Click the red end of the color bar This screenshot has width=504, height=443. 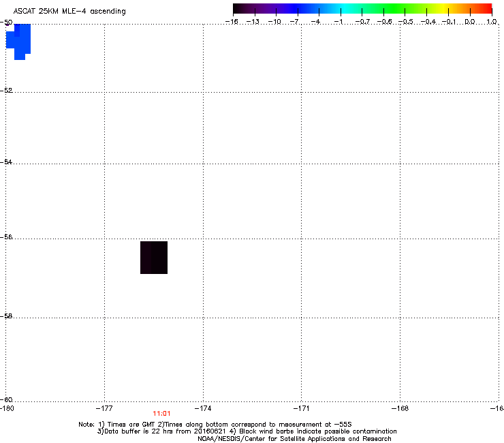pyautogui.click(x=488, y=8)
